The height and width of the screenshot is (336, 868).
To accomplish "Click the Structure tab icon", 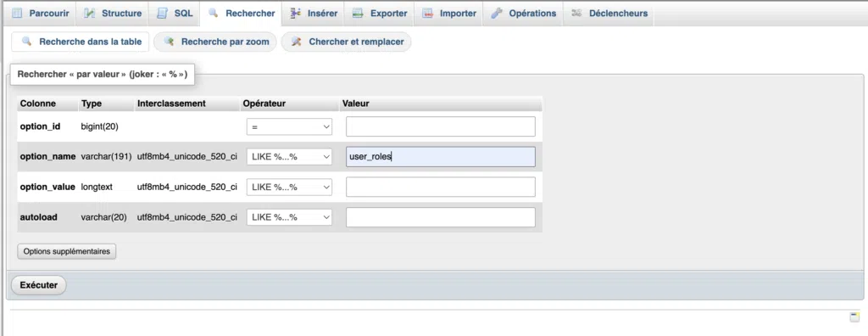I will (x=90, y=14).
